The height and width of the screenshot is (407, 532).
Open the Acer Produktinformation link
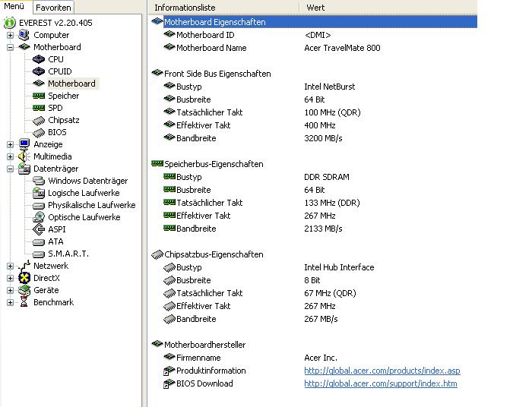point(382,371)
